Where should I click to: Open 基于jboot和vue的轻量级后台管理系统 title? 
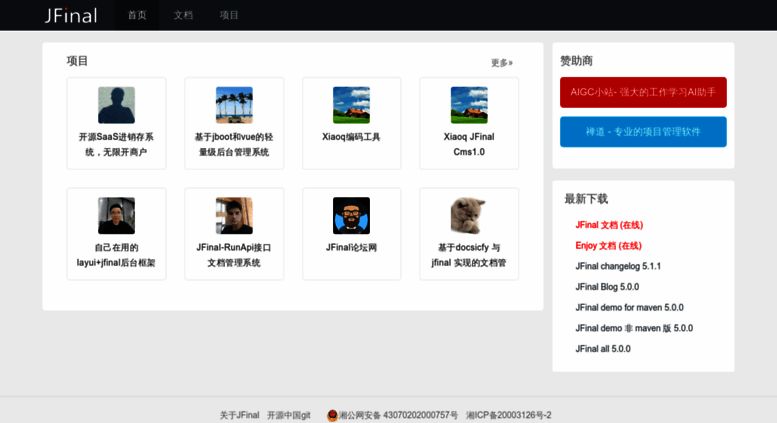(234, 144)
